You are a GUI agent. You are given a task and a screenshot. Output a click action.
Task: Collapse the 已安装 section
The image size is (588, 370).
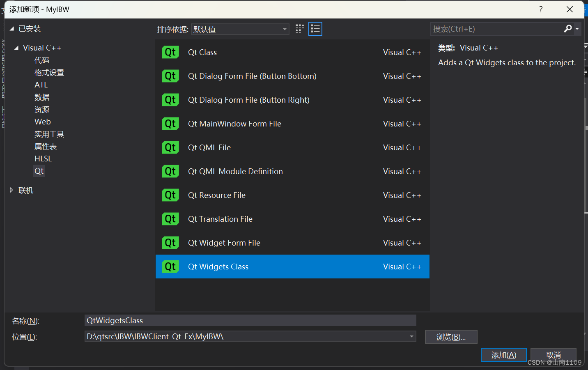(12, 29)
